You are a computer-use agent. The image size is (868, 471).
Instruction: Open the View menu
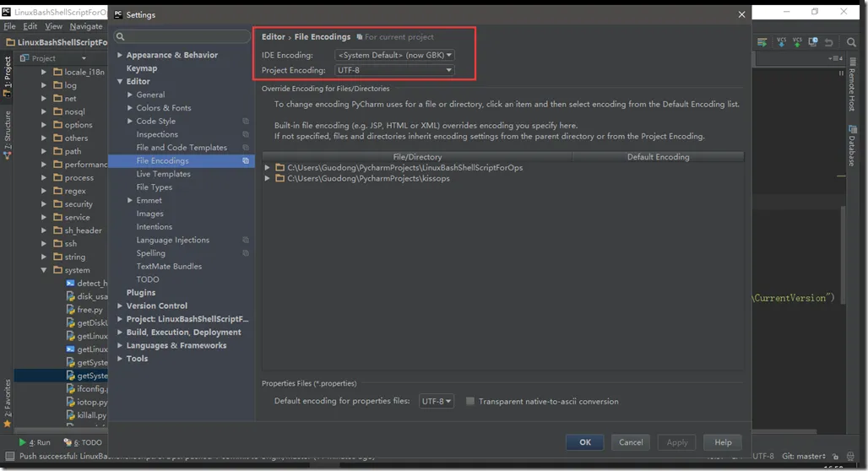(54, 26)
